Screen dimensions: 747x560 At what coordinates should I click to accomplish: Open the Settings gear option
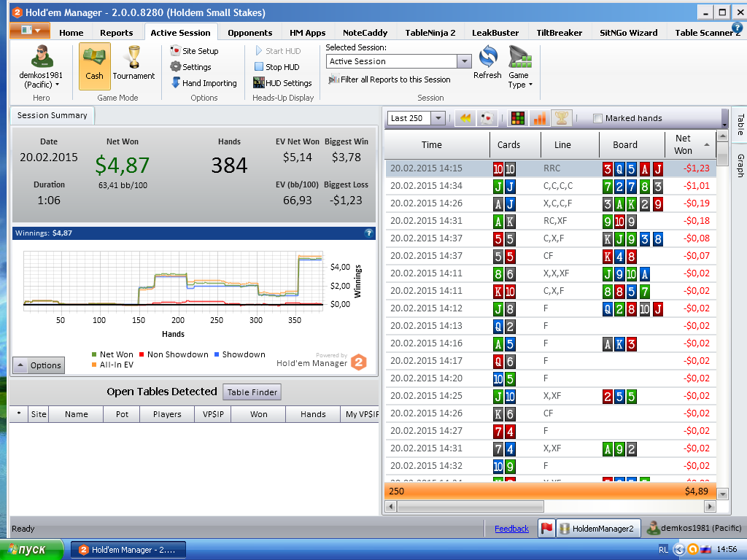pos(190,67)
